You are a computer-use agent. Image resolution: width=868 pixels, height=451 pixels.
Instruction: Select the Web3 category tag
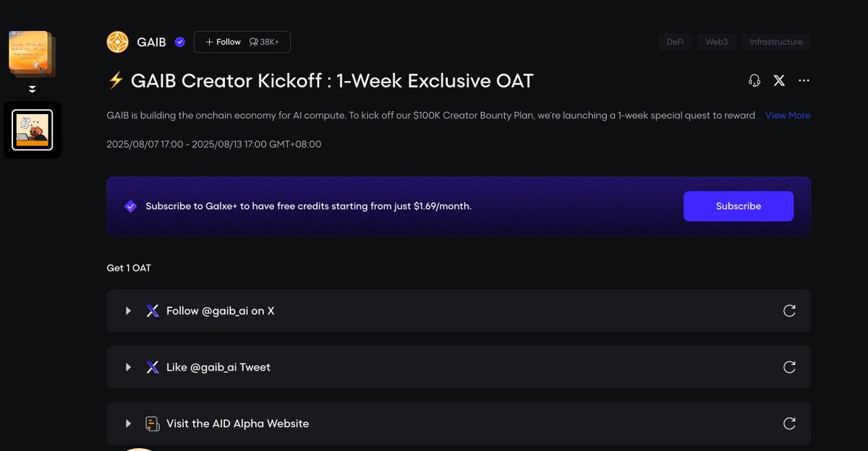point(716,42)
